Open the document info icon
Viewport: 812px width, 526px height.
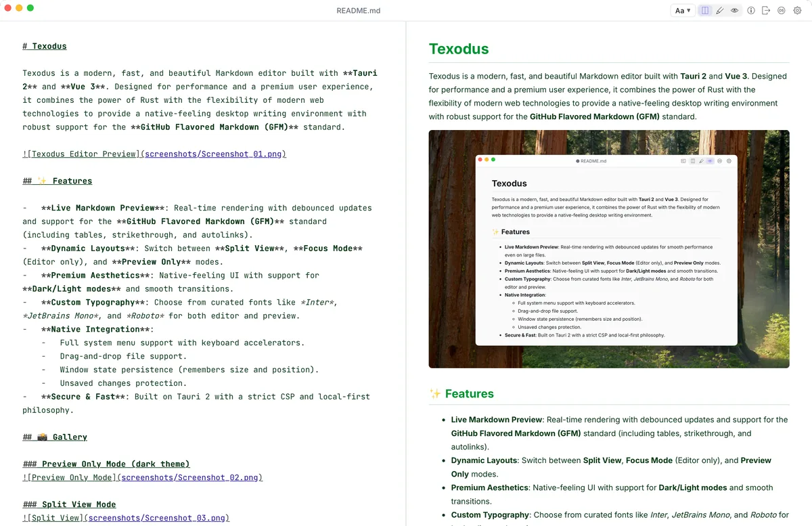coord(751,10)
